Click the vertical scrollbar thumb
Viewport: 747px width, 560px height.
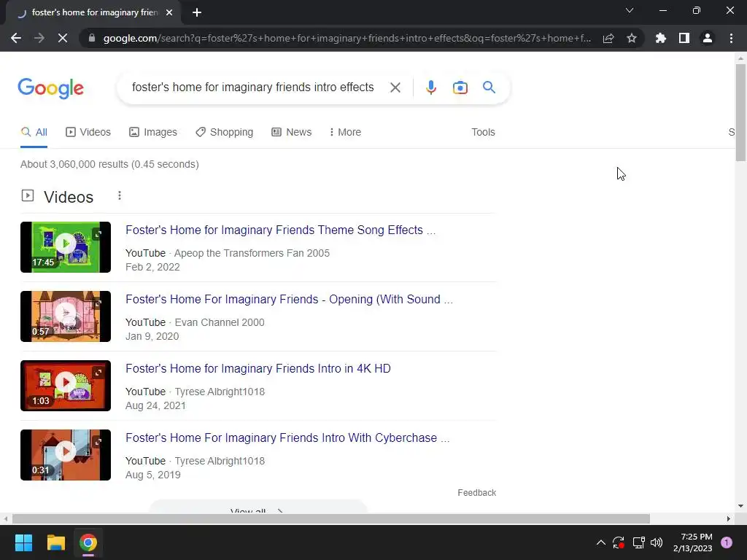pyautogui.click(x=741, y=112)
